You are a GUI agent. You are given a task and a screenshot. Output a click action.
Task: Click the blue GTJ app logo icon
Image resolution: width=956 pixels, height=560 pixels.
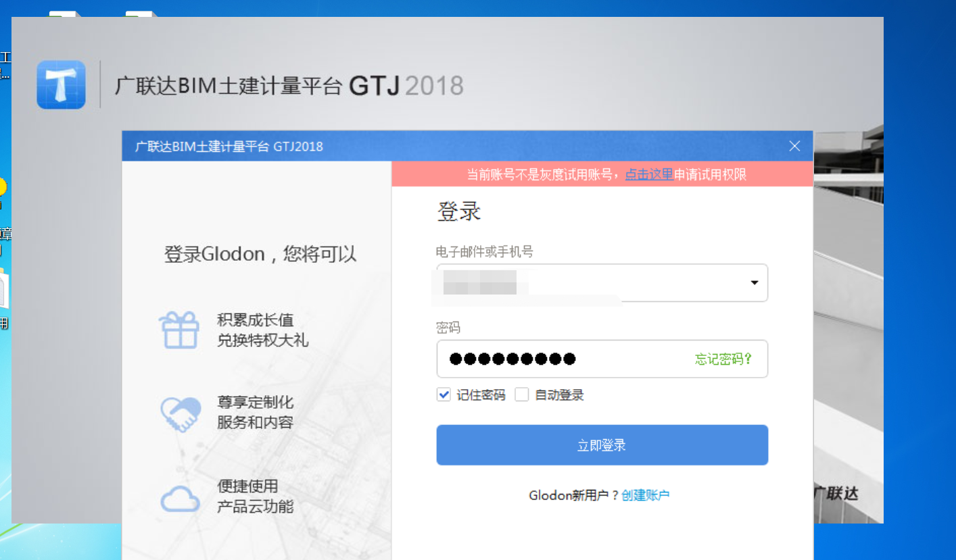click(x=61, y=84)
